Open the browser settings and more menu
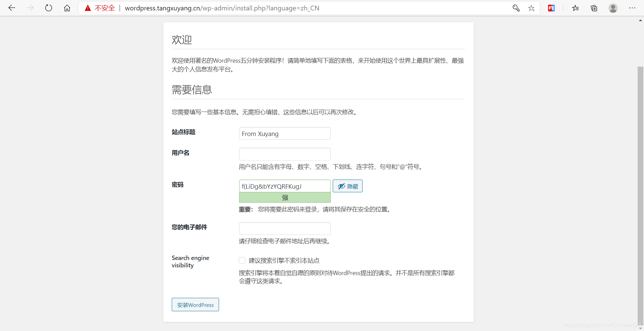644x331 pixels. click(632, 8)
